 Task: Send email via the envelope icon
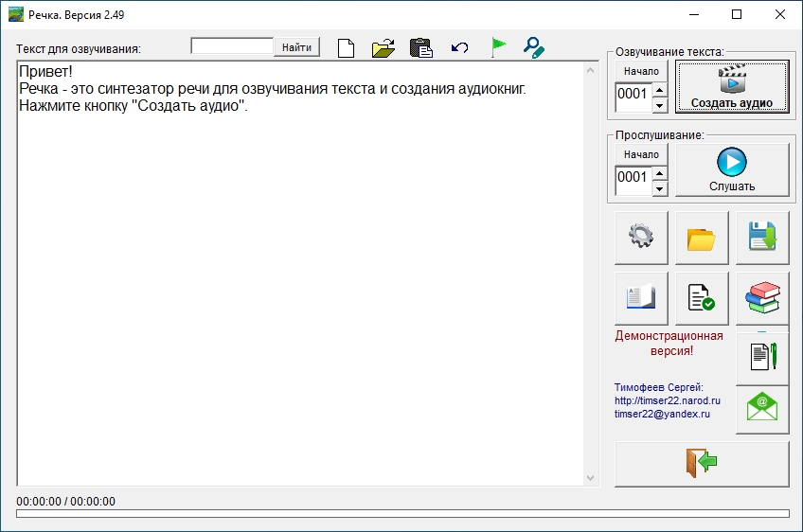pyautogui.click(x=762, y=410)
